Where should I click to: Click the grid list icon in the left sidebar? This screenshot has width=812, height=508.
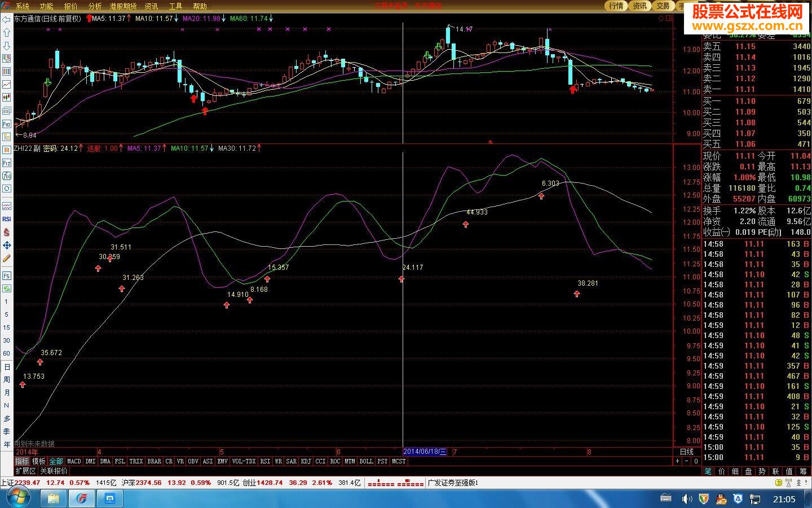click(x=7, y=71)
